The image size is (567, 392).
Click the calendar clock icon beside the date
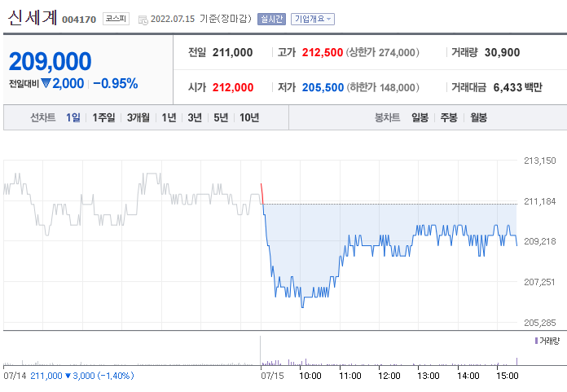tap(143, 20)
